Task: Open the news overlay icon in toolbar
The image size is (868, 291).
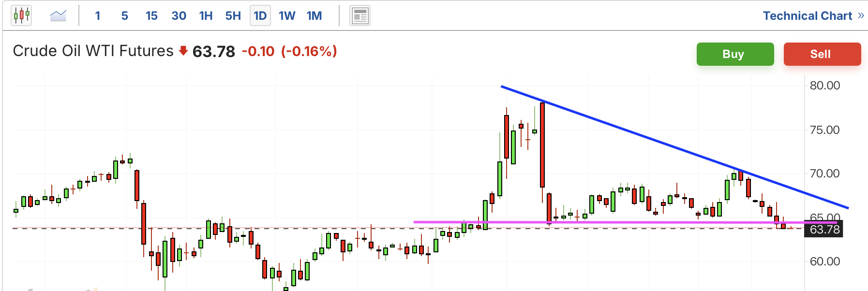Action: pyautogui.click(x=360, y=16)
